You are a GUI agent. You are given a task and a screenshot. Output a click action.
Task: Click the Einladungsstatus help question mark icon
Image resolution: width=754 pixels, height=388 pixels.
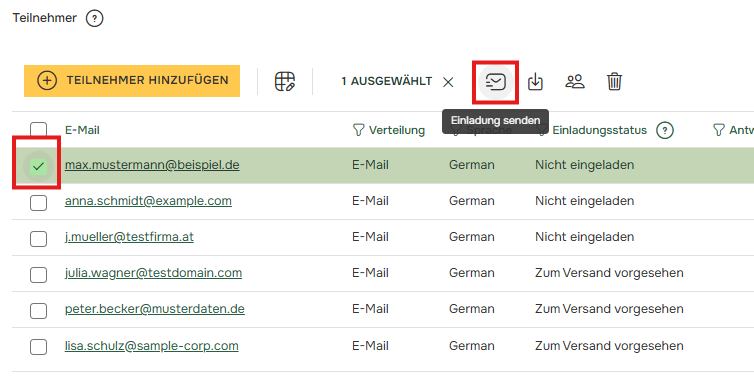pyautogui.click(x=665, y=130)
